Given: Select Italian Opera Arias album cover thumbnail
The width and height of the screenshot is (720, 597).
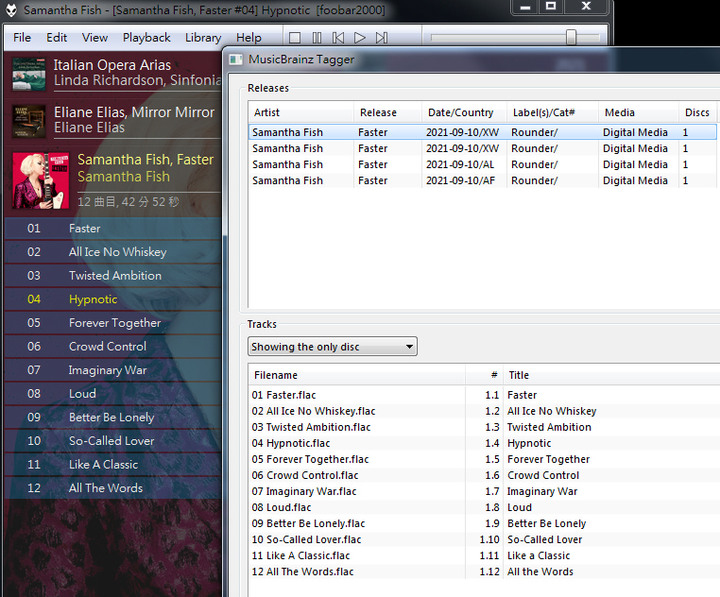Looking at the screenshot, I should (28, 73).
